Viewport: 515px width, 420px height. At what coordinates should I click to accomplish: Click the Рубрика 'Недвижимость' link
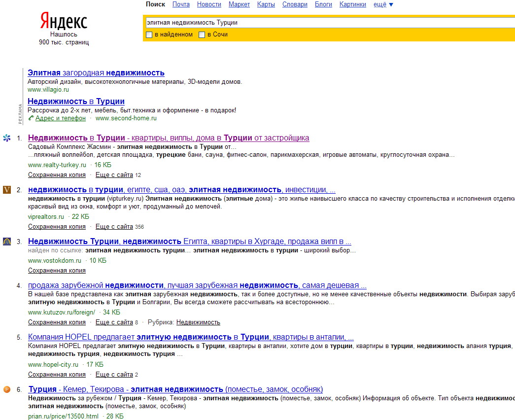click(x=198, y=322)
